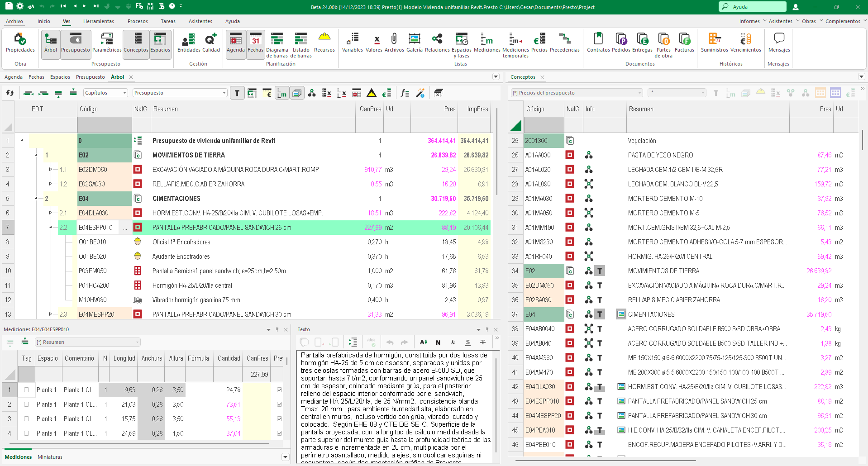868x466 pixels.
Task: Open Listado de barras
Action: pos(301,45)
